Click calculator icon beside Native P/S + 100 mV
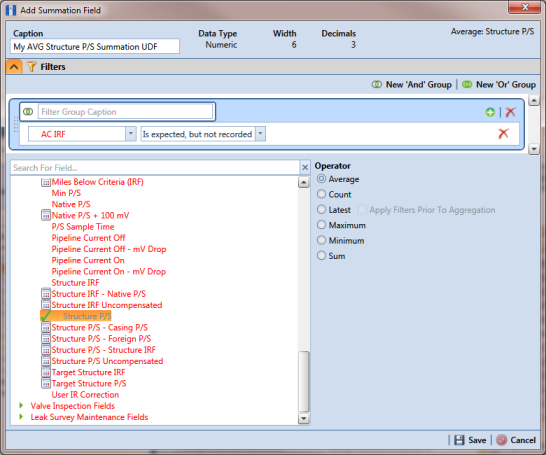Viewport: 546px width, 455px height. pos(46,215)
